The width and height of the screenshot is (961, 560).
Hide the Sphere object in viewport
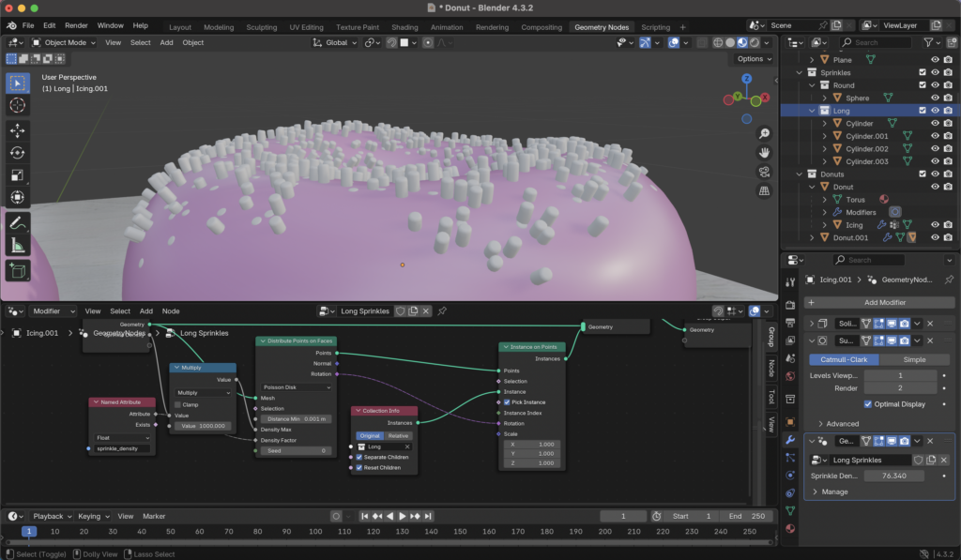tap(935, 98)
